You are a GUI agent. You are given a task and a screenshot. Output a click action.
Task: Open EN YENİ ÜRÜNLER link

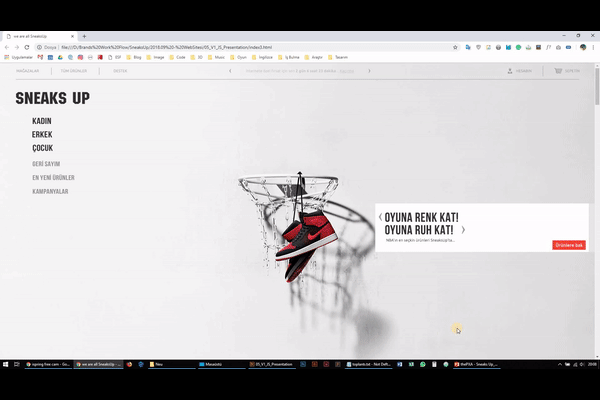click(53, 178)
